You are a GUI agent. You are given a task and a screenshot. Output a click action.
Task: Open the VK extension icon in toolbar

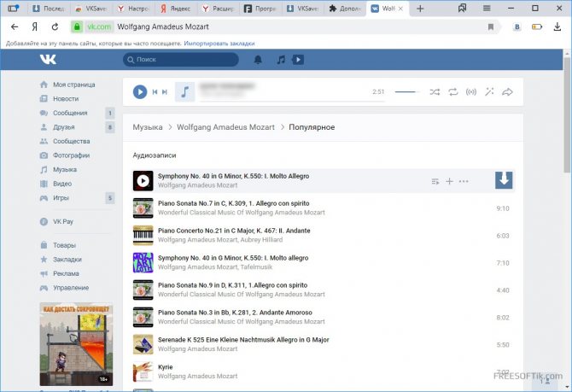point(517,26)
